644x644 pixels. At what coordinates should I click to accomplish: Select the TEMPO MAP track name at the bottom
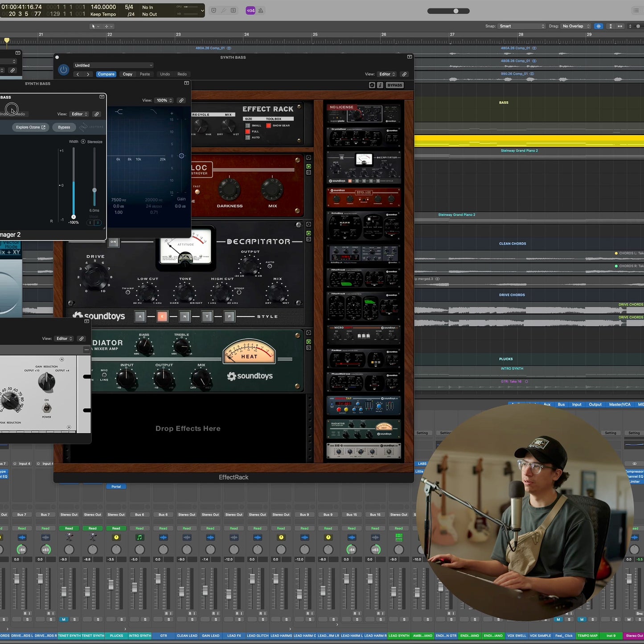tap(587, 636)
